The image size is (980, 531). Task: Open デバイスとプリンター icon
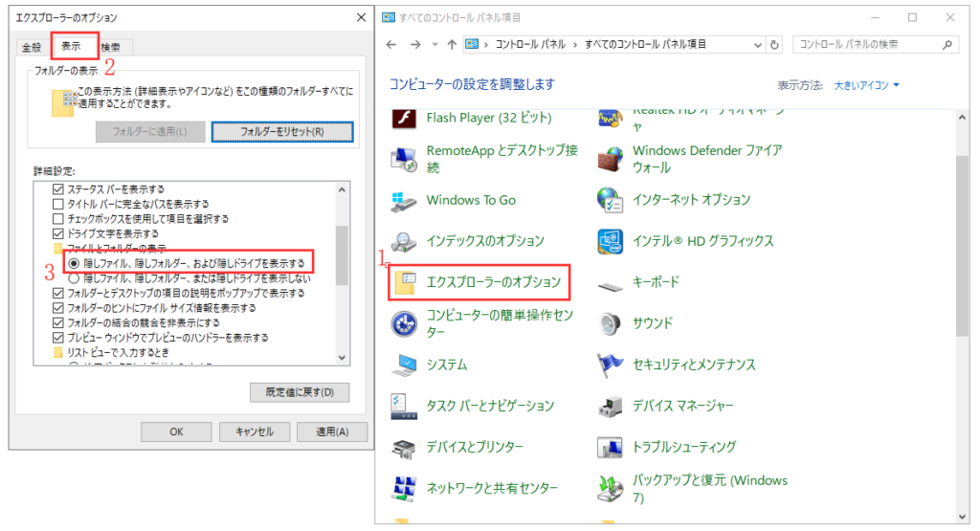click(x=404, y=448)
